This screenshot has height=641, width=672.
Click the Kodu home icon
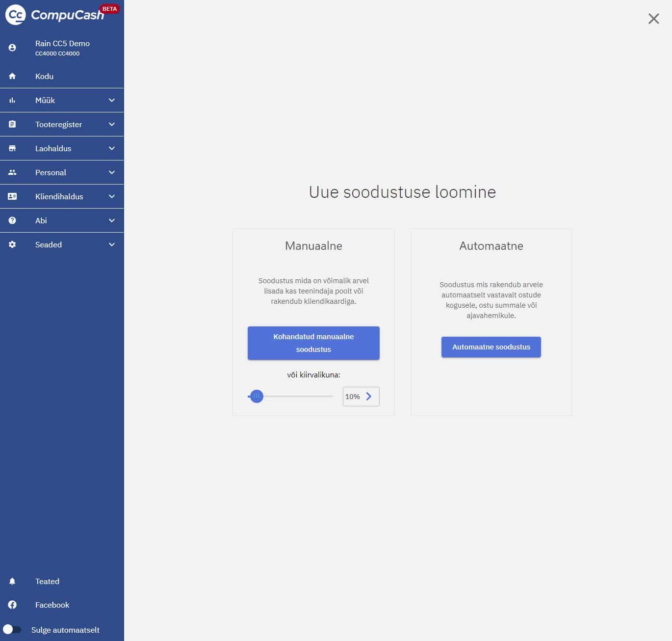pos(12,76)
